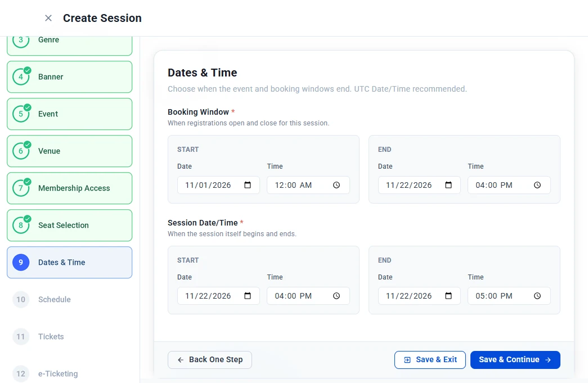Screen dimensions: 588x383
Task: Click the Dates & Time heading
Action: pyautogui.click(x=202, y=73)
